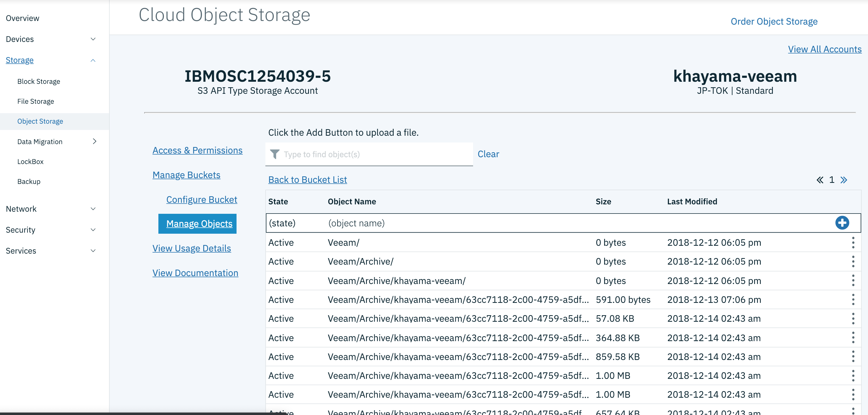The image size is (868, 415).
Task: Collapse the Storage sidebar section
Action: (x=93, y=60)
